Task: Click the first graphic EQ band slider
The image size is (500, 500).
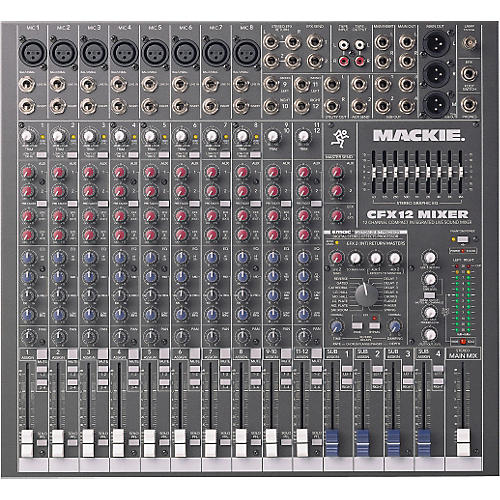Action: click(374, 172)
